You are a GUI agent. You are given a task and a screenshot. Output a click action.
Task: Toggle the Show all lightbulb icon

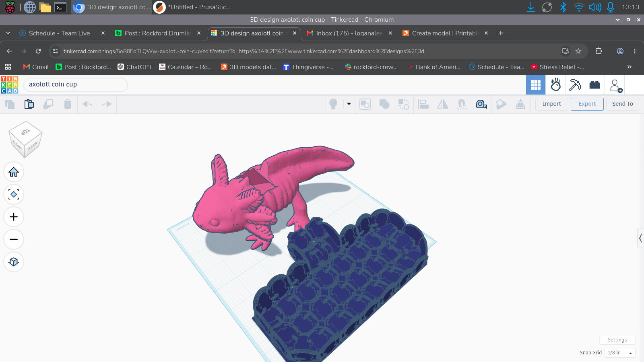click(333, 104)
